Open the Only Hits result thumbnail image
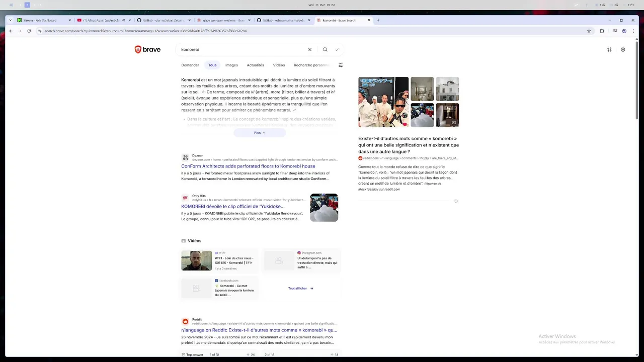The width and height of the screenshot is (644, 362). click(324, 208)
